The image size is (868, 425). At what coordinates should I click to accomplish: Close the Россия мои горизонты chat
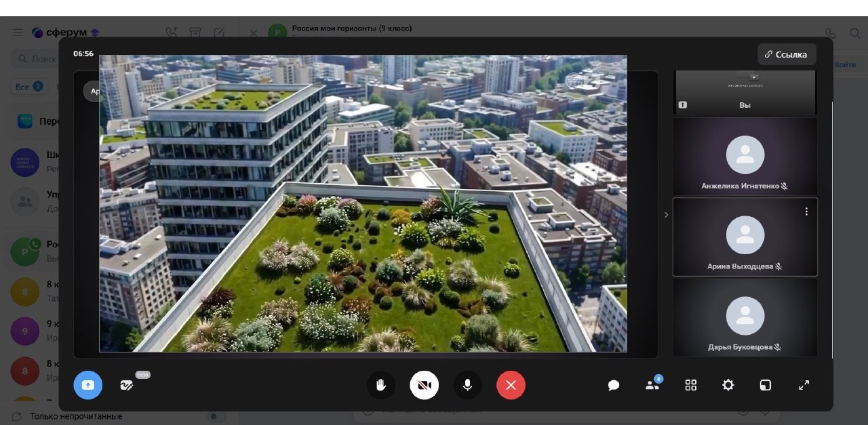click(x=253, y=33)
